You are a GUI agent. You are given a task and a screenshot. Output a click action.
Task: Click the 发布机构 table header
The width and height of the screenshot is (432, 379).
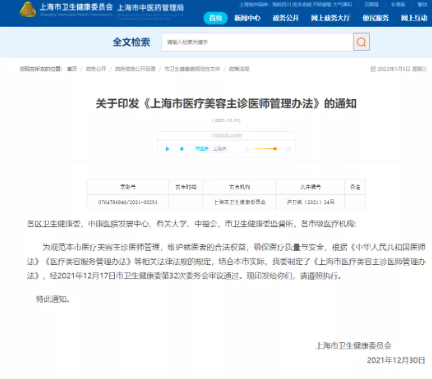coord(239,187)
